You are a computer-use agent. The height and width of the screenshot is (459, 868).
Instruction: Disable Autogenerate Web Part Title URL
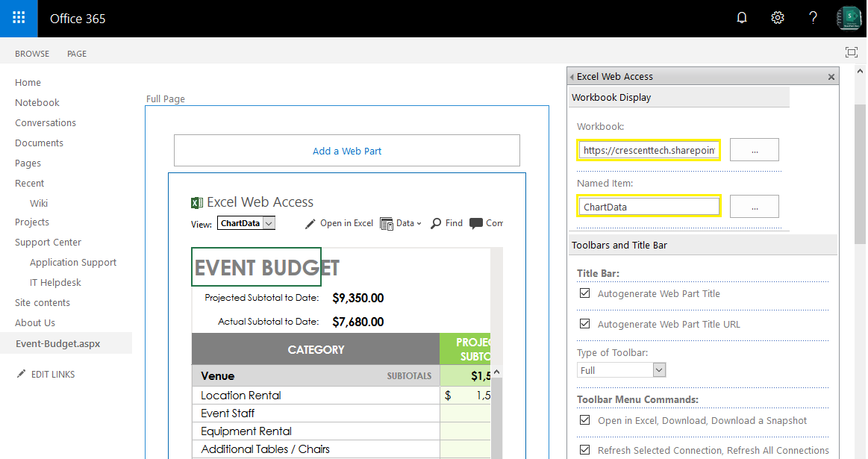click(584, 323)
